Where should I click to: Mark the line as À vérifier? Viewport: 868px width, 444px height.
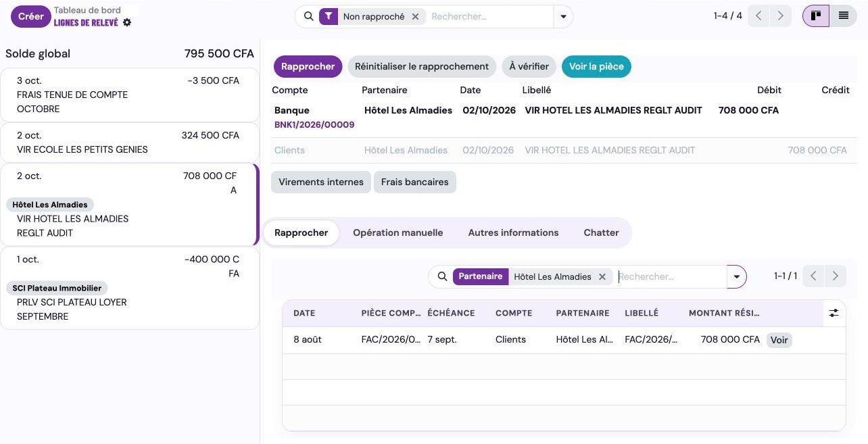pos(529,66)
